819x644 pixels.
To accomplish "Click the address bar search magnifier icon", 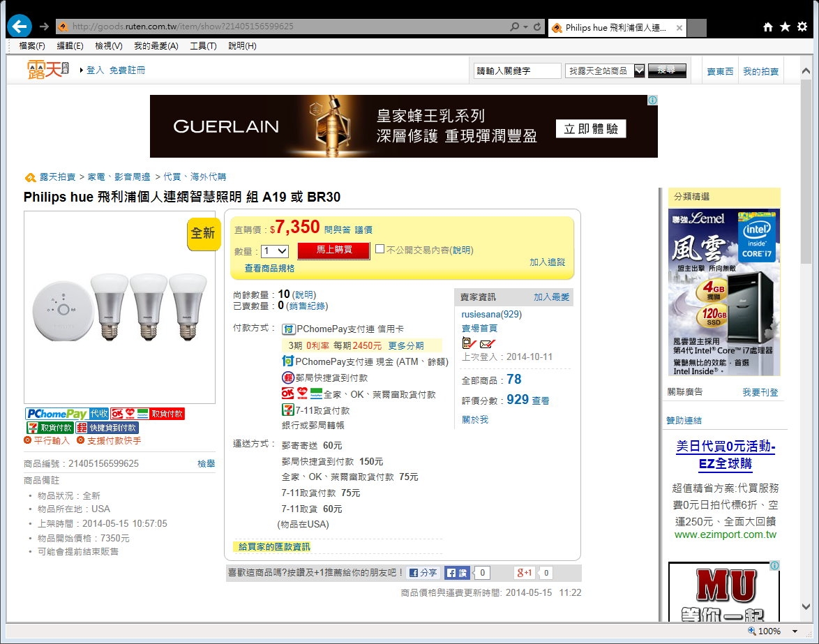I will pos(514,26).
